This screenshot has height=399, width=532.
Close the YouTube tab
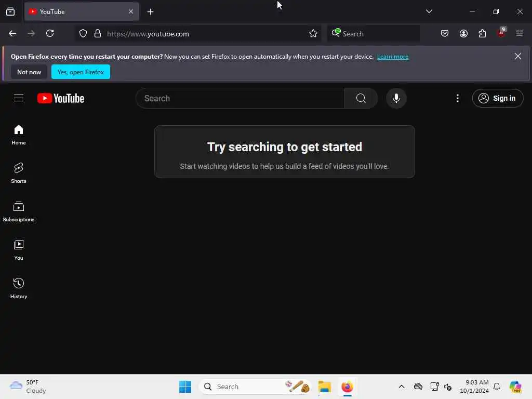(x=131, y=12)
